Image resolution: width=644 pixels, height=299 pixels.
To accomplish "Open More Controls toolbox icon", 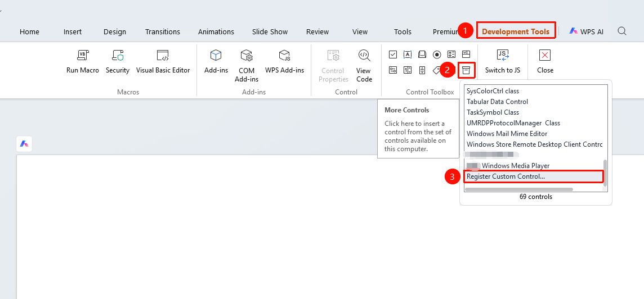I will [x=466, y=70].
